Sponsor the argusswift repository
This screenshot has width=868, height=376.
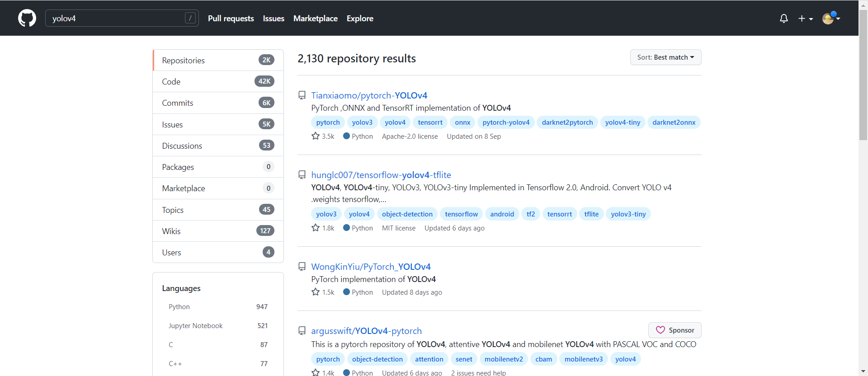[675, 330]
